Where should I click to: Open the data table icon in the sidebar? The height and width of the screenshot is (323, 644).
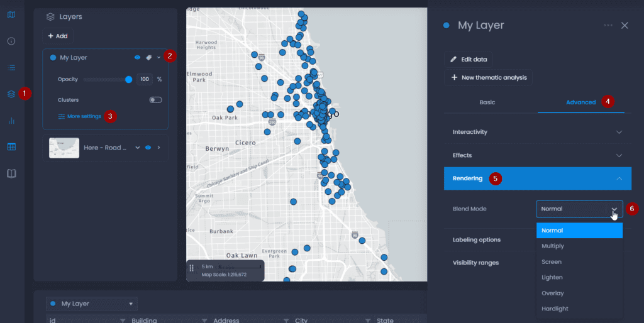coord(11,147)
